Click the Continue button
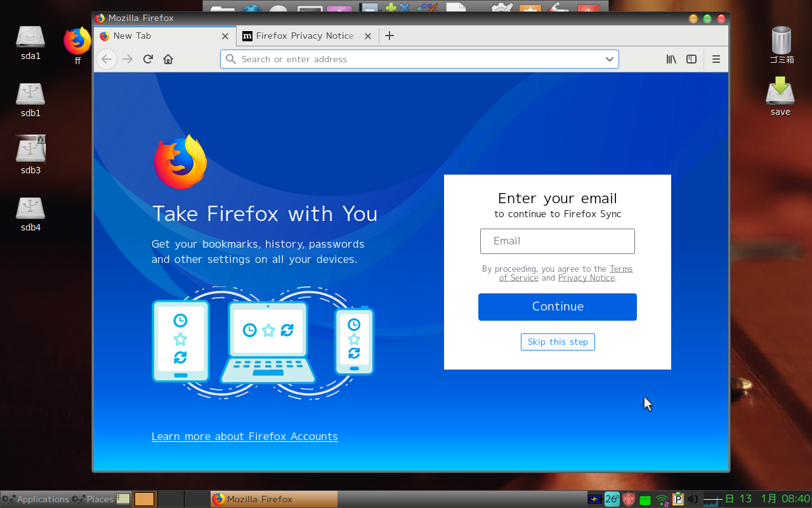The image size is (812, 508). click(x=558, y=307)
